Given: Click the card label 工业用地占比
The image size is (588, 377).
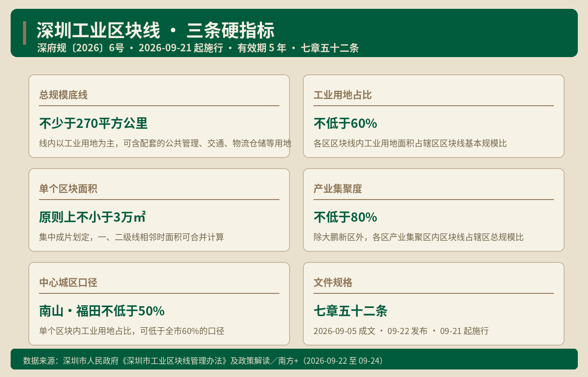Looking at the screenshot, I should [x=343, y=95].
